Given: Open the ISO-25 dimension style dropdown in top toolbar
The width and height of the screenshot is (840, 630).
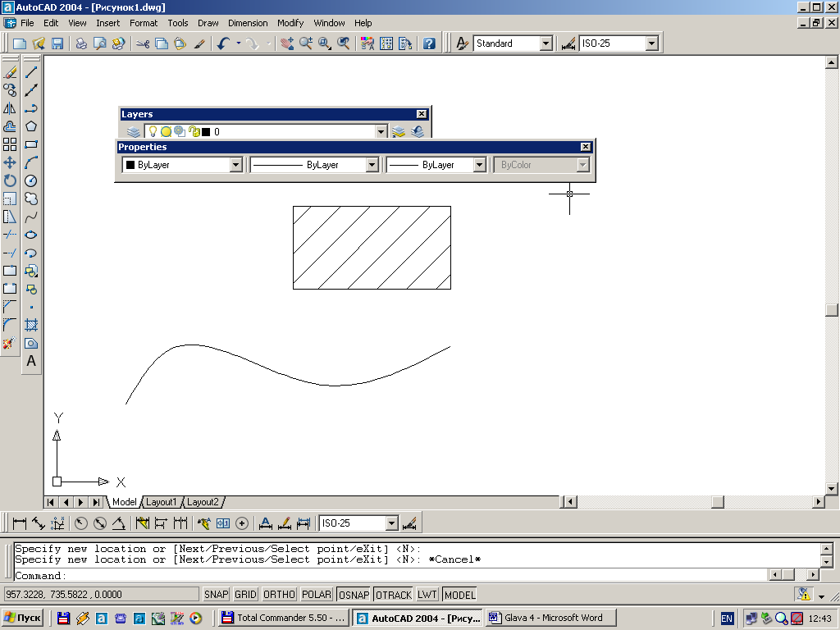Looking at the screenshot, I should click(x=651, y=43).
